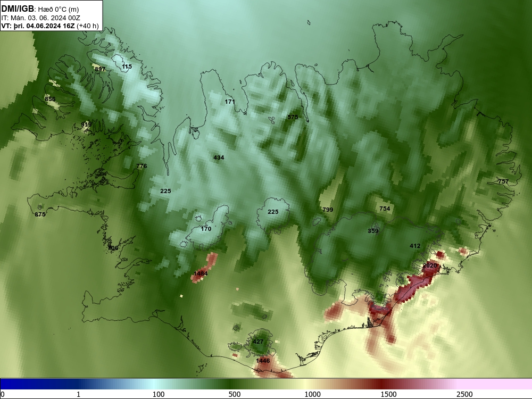Image resolution: width=532 pixels, height=399 pixels.
Task: Click the DMI/IGB title text
Action: pyautogui.click(x=18, y=9)
